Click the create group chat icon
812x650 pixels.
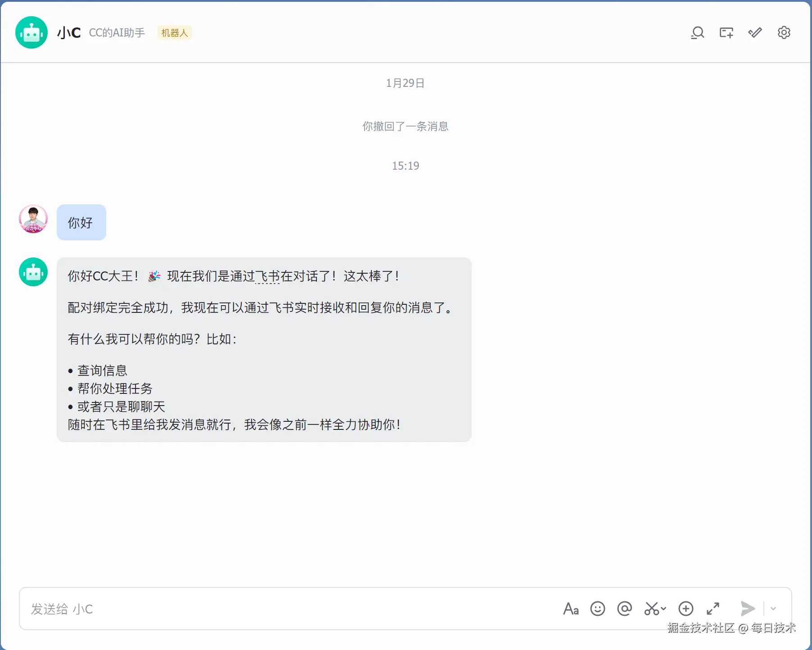tap(726, 32)
